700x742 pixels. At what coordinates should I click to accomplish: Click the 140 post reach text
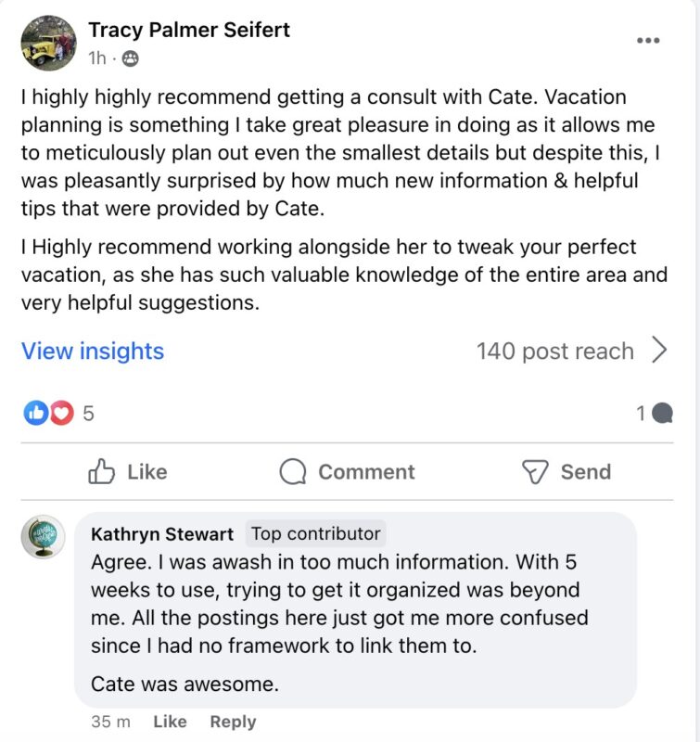click(554, 352)
